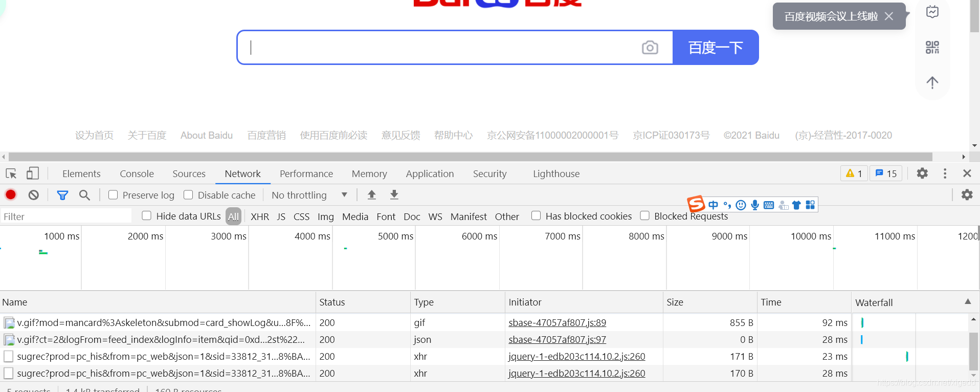980x392 pixels.
Task: Open the No throttling dropdown
Action: pos(309,195)
